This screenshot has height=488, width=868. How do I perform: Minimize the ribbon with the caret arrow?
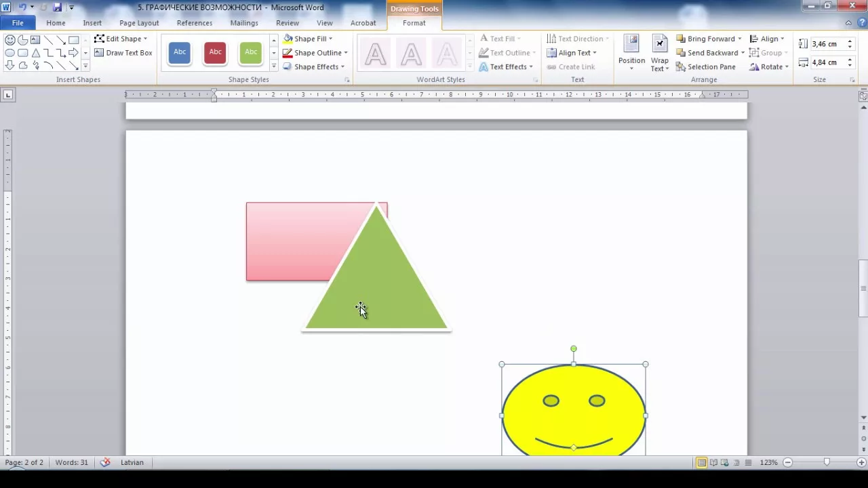848,23
